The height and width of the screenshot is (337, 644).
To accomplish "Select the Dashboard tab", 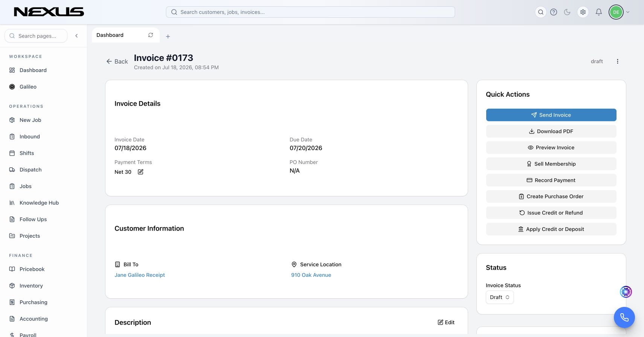I will (x=125, y=35).
